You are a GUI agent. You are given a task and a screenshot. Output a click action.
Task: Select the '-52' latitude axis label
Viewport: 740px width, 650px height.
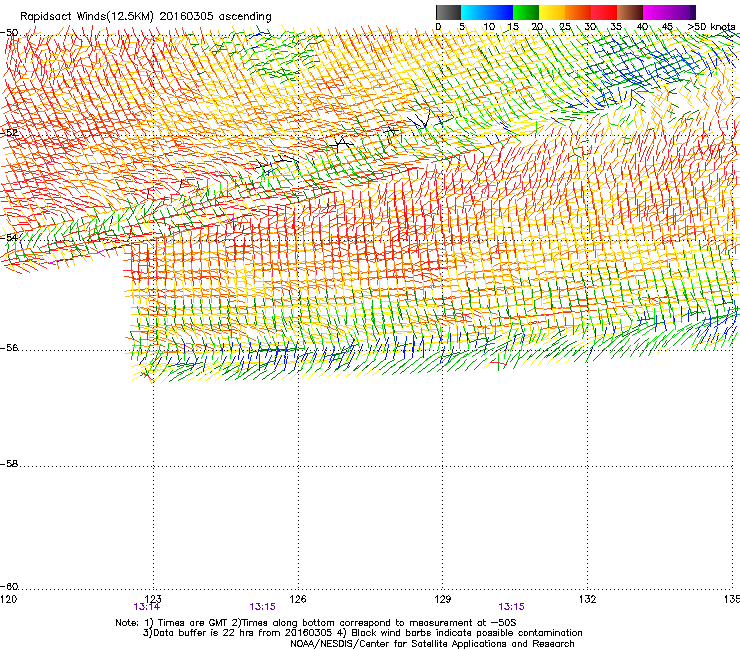pyautogui.click(x=9, y=133)
